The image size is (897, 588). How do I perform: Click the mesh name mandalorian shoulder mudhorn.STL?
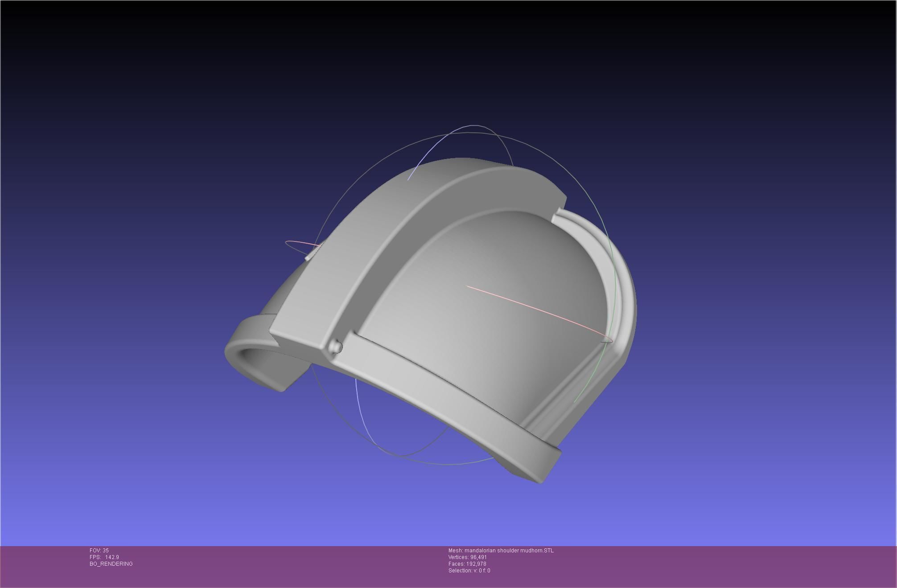(x=509, y=551)
